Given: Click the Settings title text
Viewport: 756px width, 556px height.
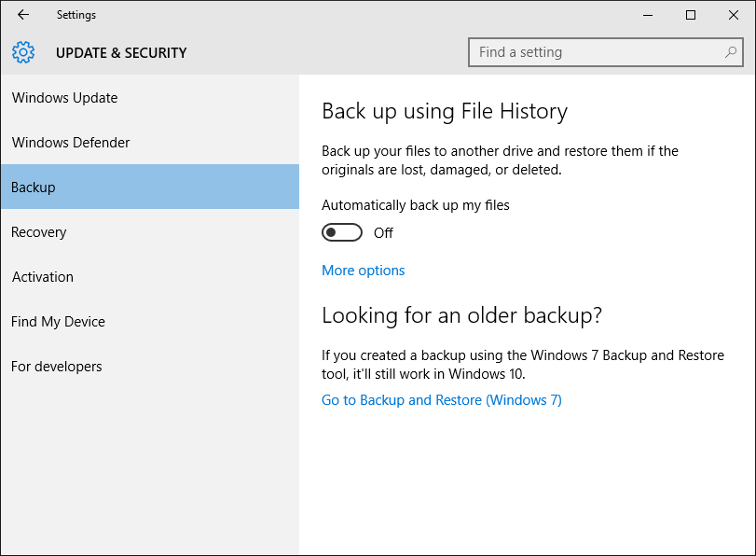Looking at the screenshot, I should coord(76,15).
